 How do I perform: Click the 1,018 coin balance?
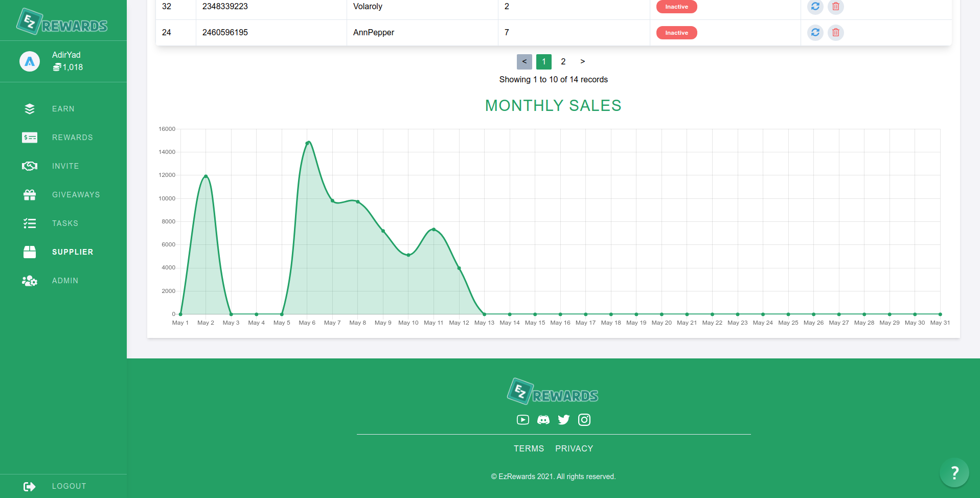coord(73,67)
